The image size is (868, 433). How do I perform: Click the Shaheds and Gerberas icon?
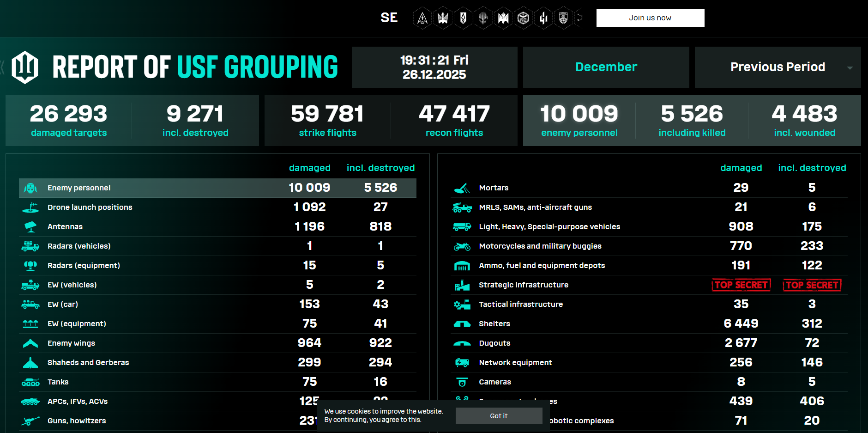point(30,363)
